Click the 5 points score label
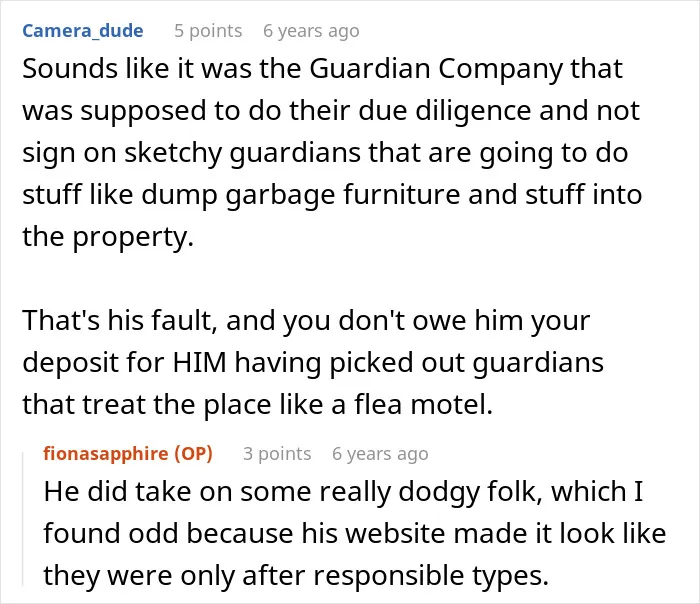This screenshot has width=700, height=604. tap(208, 31)
